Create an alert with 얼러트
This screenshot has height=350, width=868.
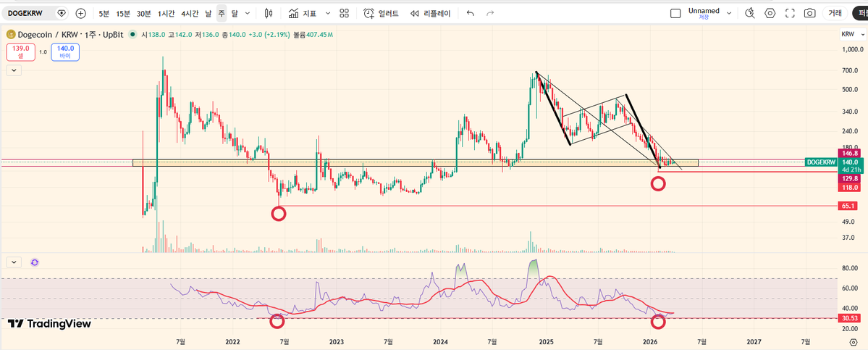pyautogui.click(x=381, y=13)
